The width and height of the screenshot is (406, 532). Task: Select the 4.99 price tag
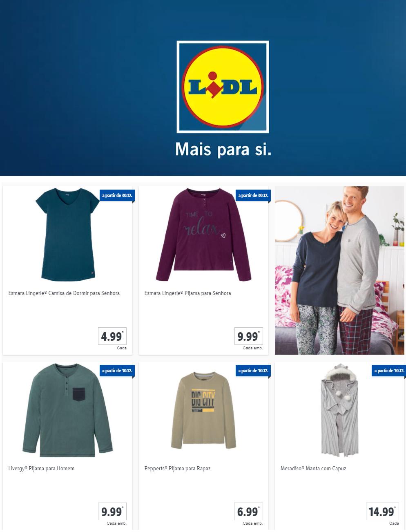[x=112, y=336]
